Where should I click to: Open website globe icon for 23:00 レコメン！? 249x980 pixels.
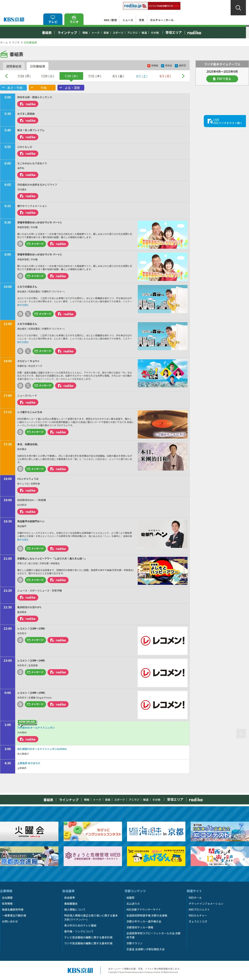click(x=20, y=672)
